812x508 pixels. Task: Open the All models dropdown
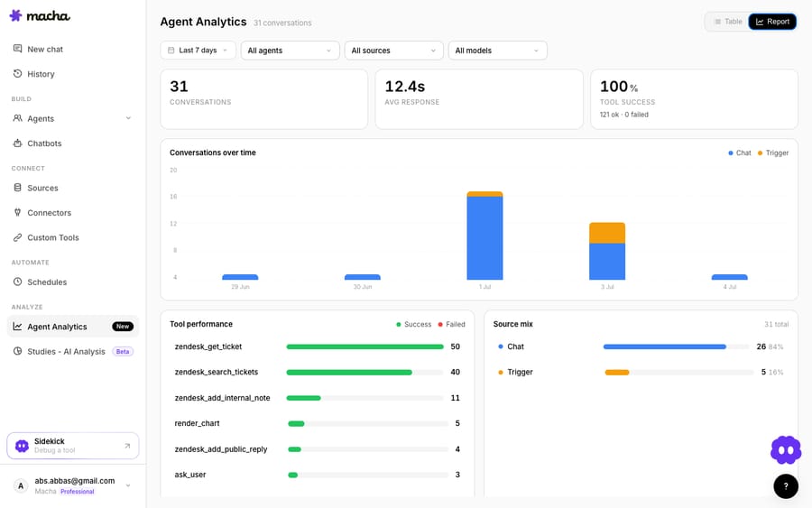(497, 51)
